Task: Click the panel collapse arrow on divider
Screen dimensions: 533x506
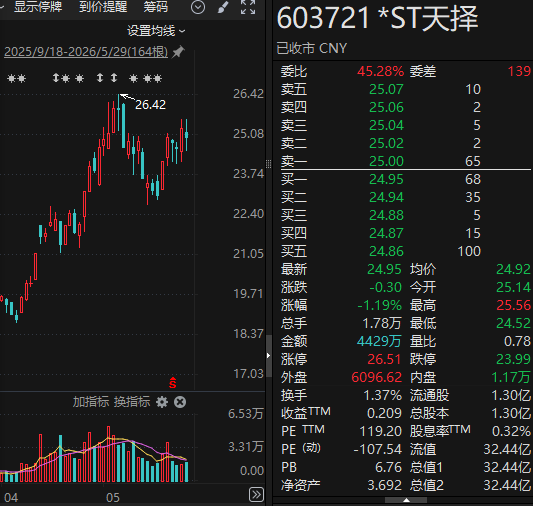Action: (269, 355)
